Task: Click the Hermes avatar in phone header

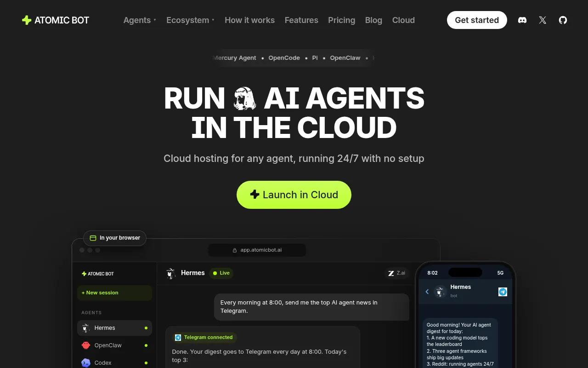Action: pos(440,292)
